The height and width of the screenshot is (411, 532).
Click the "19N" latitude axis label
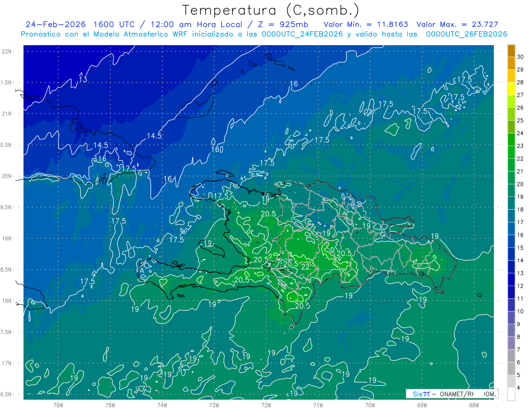click(x=6, y=239)
